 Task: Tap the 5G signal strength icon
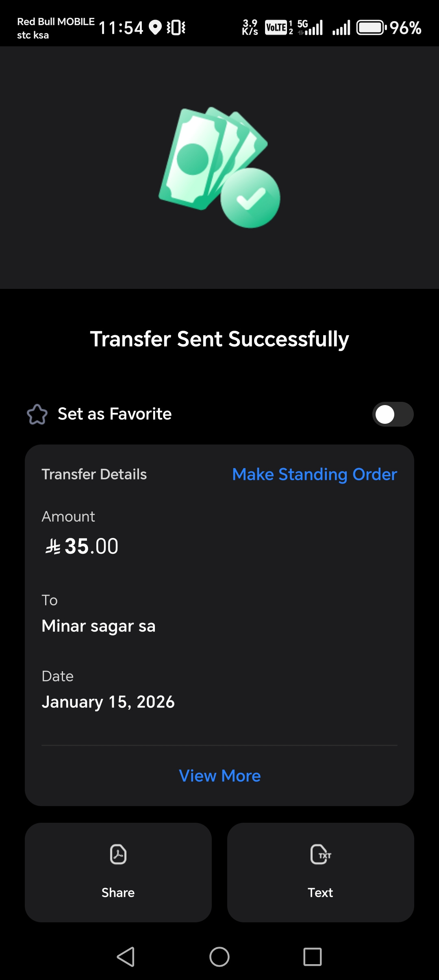click(x=311, y=28)
